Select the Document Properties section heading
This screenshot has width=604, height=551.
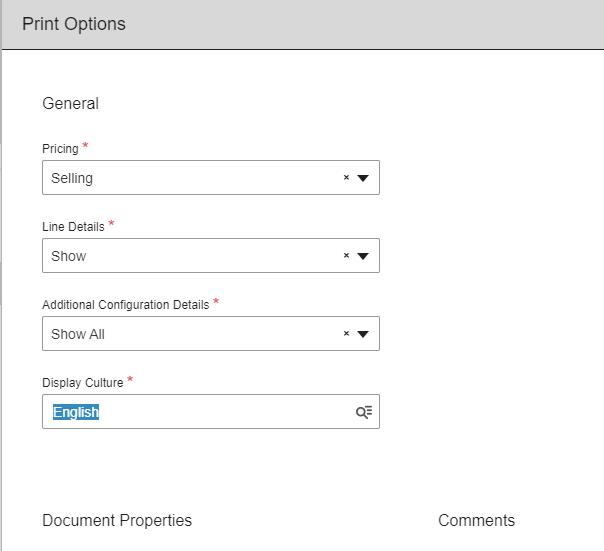coord(117,520)
